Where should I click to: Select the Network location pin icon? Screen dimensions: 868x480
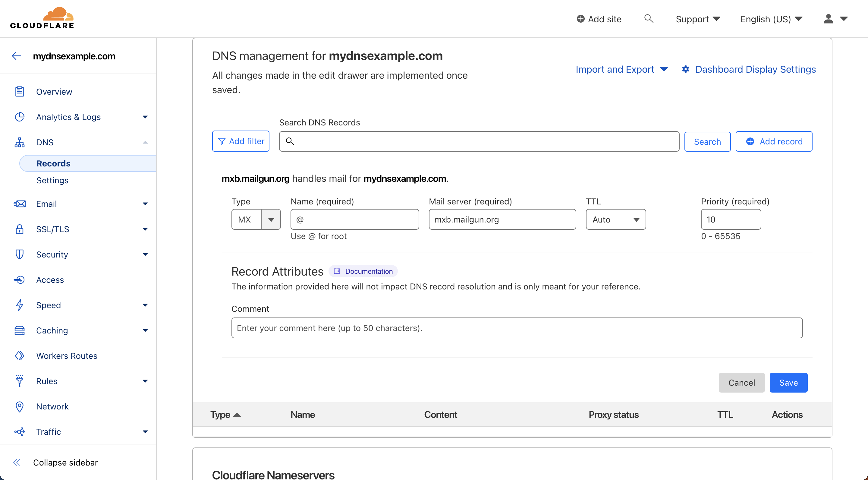[x=20, y=406]
